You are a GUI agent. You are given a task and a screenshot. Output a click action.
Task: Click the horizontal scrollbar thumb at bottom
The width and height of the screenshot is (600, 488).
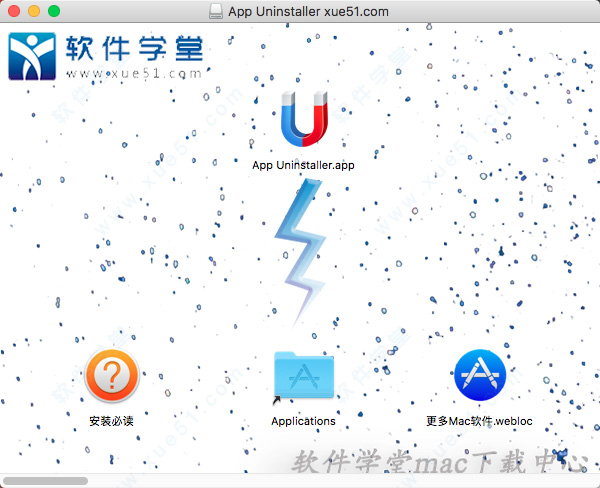coord(46,481)
